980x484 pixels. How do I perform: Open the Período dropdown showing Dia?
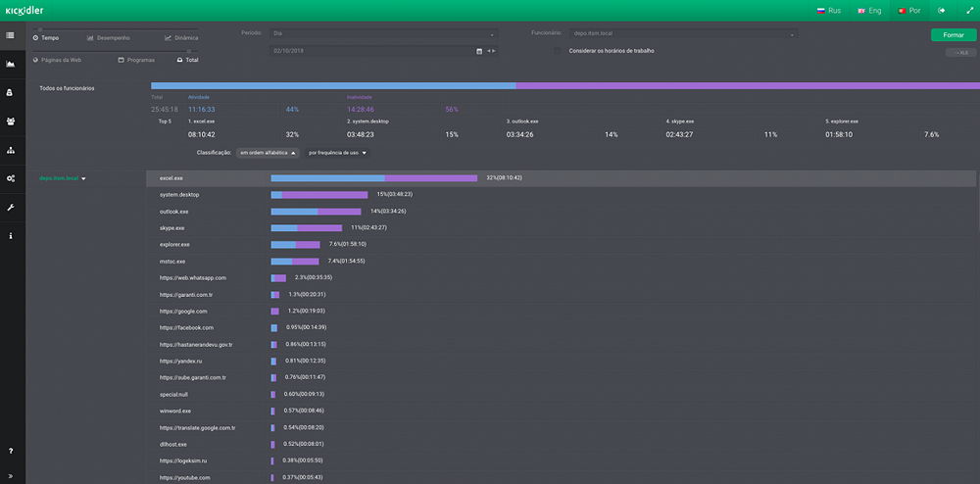pos(384,33)
